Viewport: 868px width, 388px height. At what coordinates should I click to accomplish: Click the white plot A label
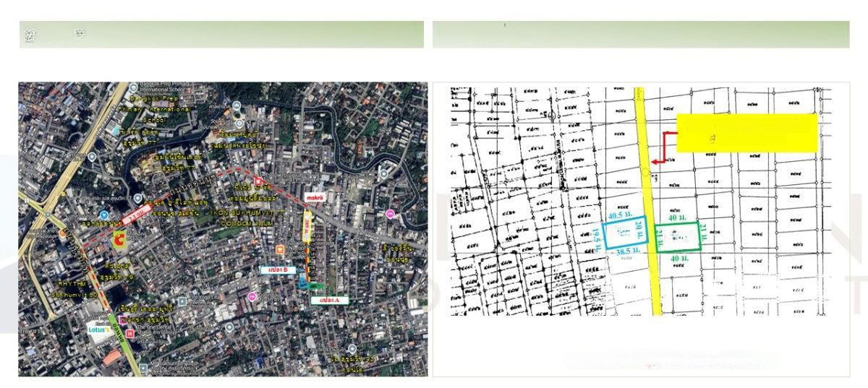click(330, 299)
